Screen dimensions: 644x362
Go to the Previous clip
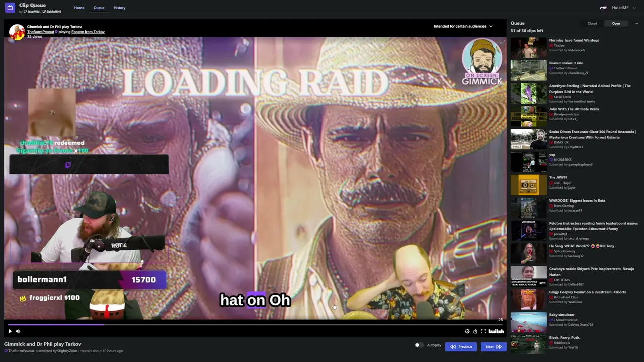click(x=461, y=347)
